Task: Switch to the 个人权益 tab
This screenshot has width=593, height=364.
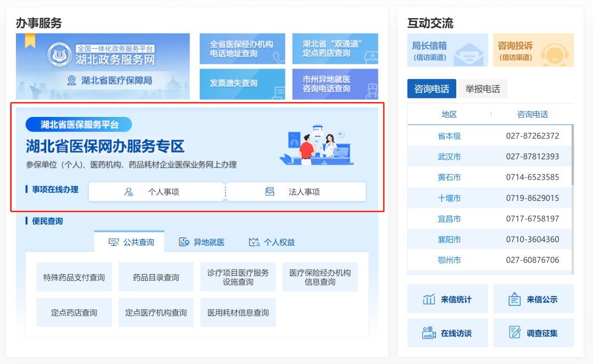Action: click(x=272, y=242)
